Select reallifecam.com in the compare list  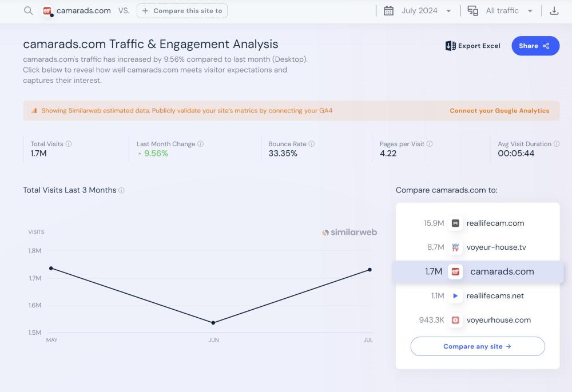[495, 223]
